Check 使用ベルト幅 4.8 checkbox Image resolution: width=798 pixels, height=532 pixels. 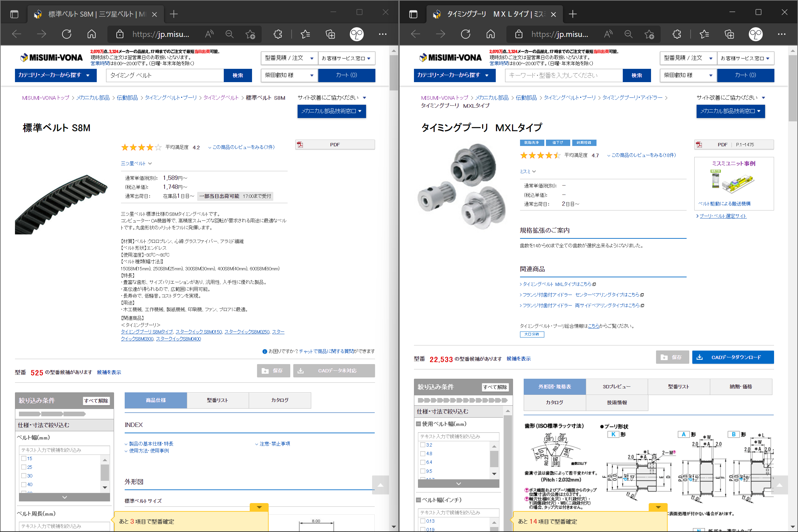click(x=423, y=454)
